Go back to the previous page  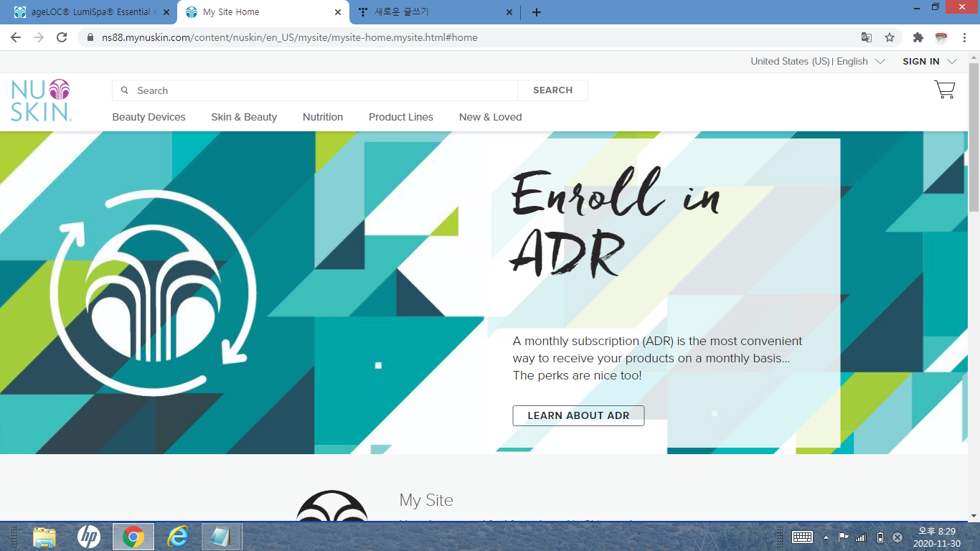click(x=16, y=37)
